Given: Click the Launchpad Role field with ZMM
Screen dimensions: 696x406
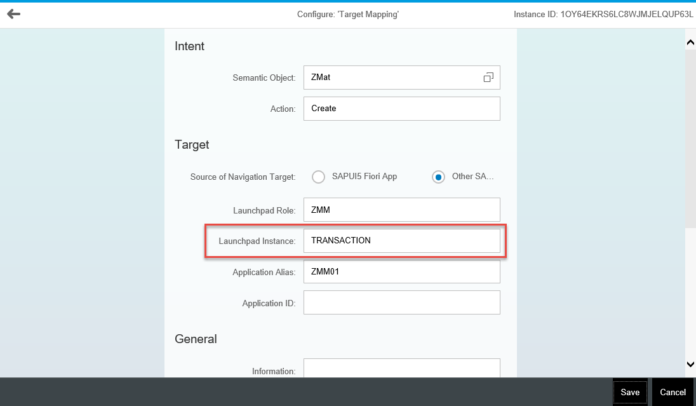Looking at the screenshot, I should [402, 210].
